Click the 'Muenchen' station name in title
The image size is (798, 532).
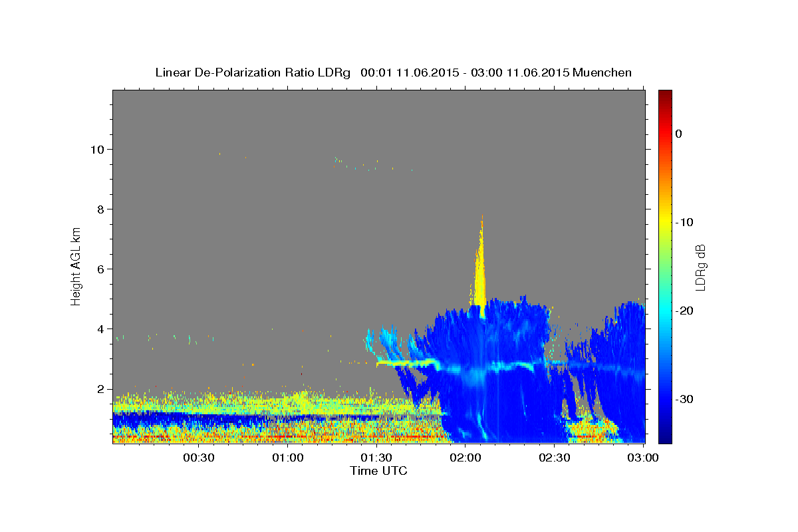coord(603,72)
